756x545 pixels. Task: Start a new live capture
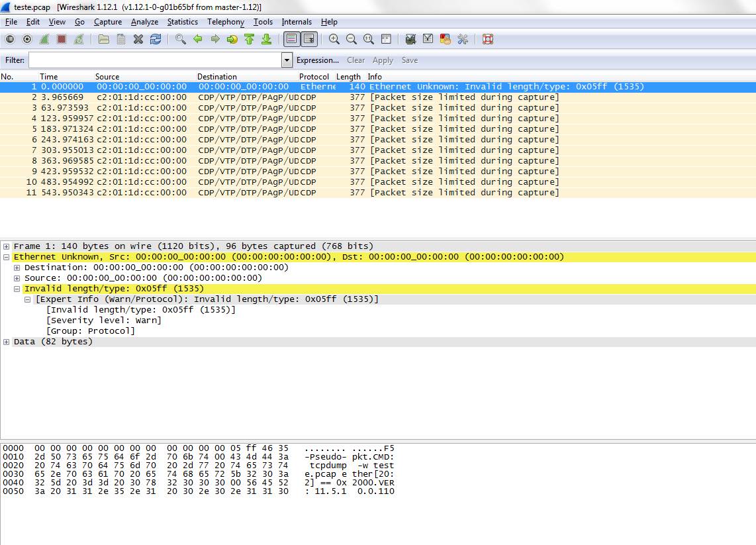[x=44, y=39]
